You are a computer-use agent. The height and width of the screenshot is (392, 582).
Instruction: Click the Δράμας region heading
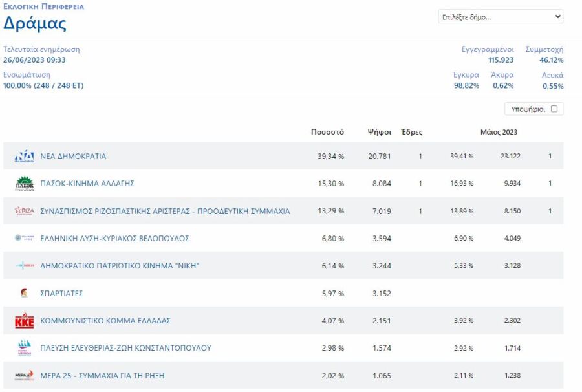pos(35,23)
